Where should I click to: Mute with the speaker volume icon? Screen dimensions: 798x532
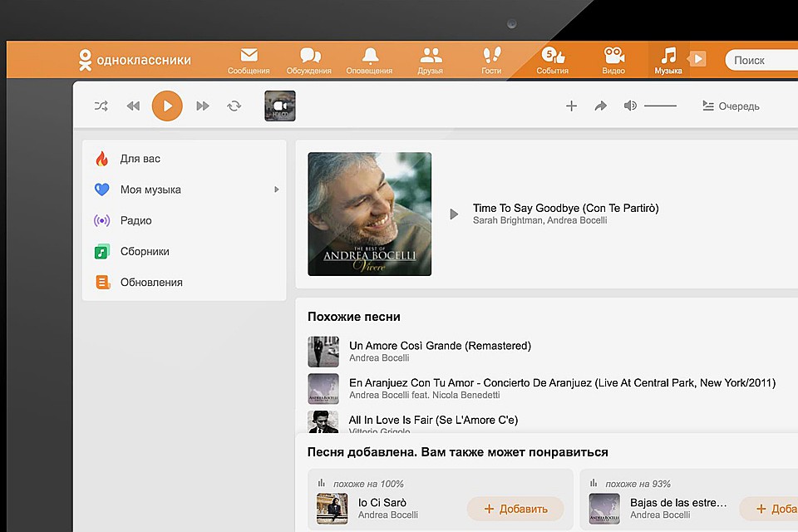point(630,106)
